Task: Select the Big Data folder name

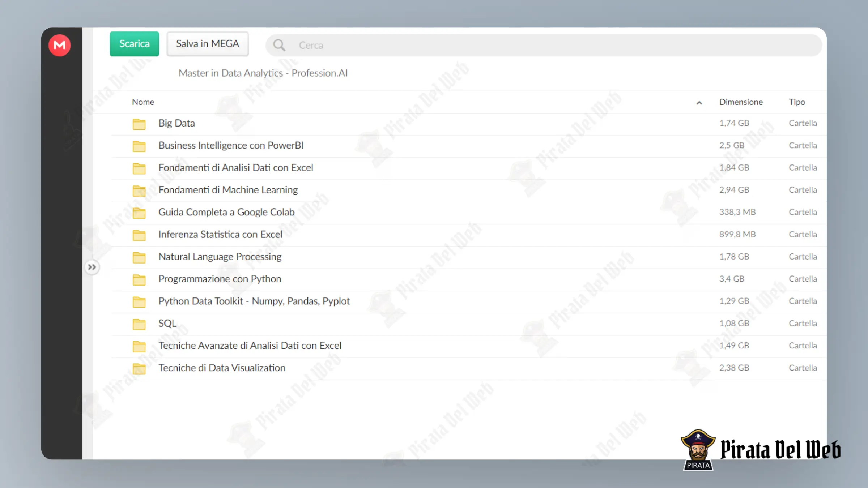Action: [176, 123]
